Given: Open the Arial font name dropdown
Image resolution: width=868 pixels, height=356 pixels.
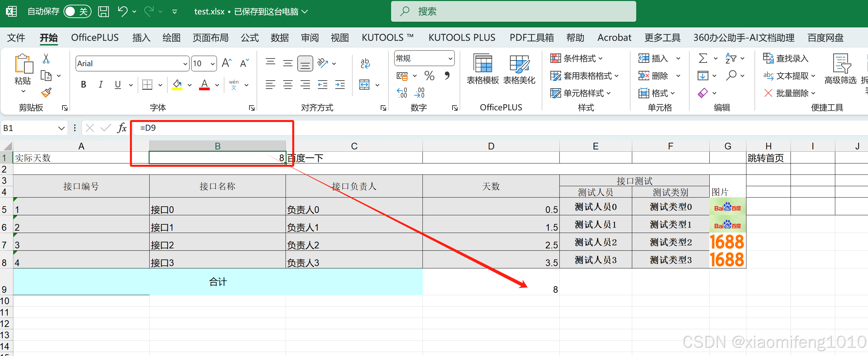Looking at the screenshot, I should (185, 64).
